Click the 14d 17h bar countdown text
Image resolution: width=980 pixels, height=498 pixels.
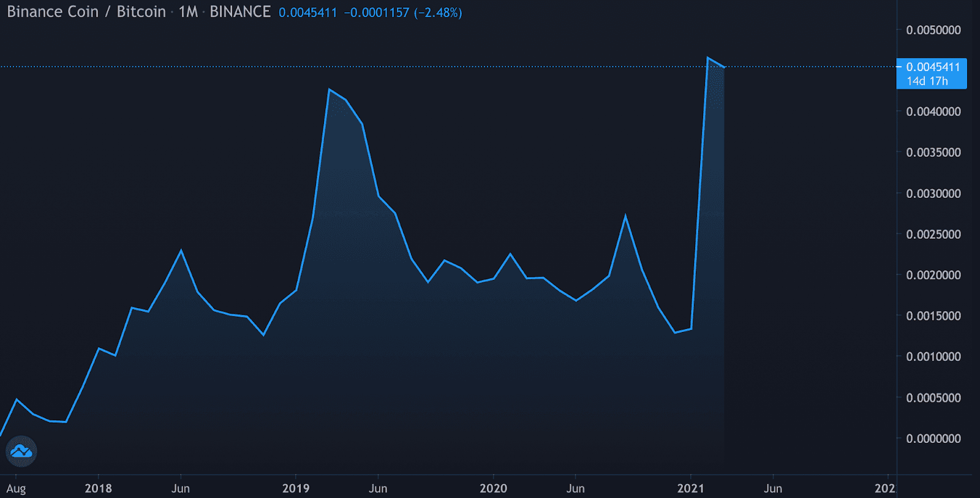point(927,81)
